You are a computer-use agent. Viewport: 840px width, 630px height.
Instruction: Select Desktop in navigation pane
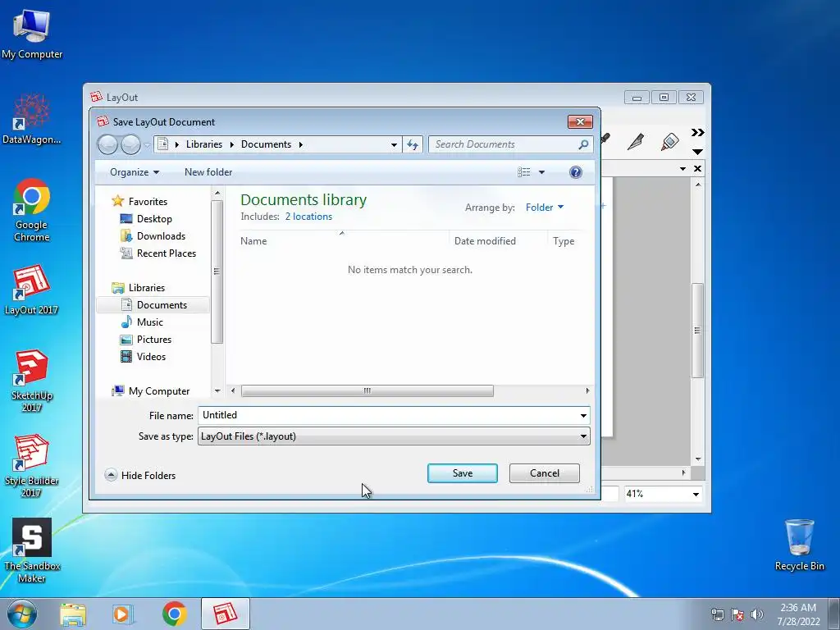(154, 218)
